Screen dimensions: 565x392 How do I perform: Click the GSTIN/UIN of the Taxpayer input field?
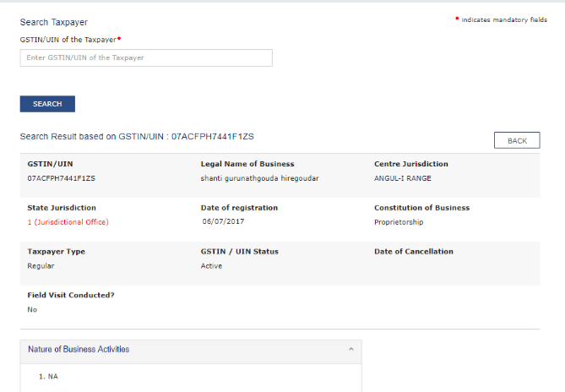(146, 57)
